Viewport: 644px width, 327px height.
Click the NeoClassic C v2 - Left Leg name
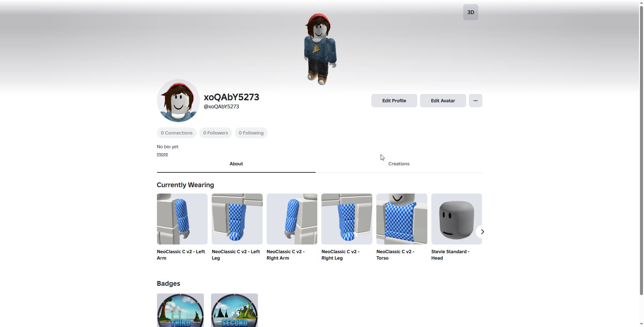236,255
